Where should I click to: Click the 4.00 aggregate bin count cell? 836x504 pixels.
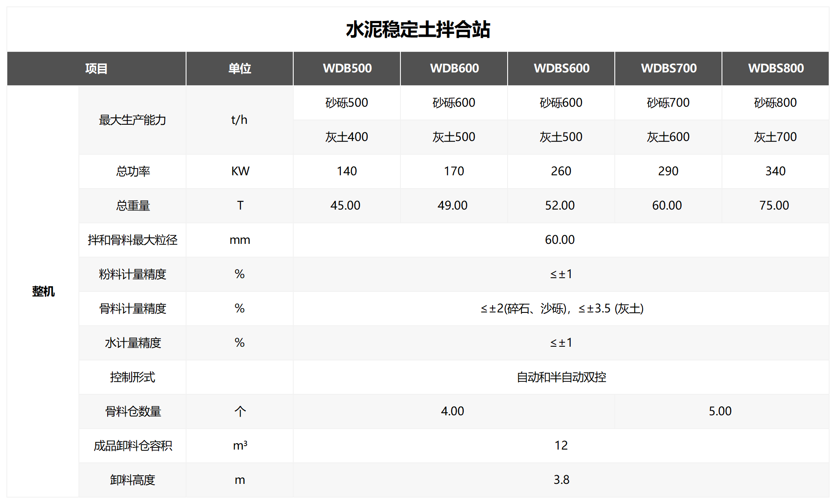[x=454, y=411]
